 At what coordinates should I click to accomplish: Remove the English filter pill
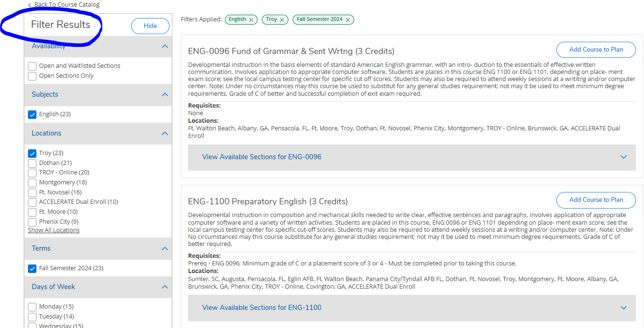click(x=252, y=19)
